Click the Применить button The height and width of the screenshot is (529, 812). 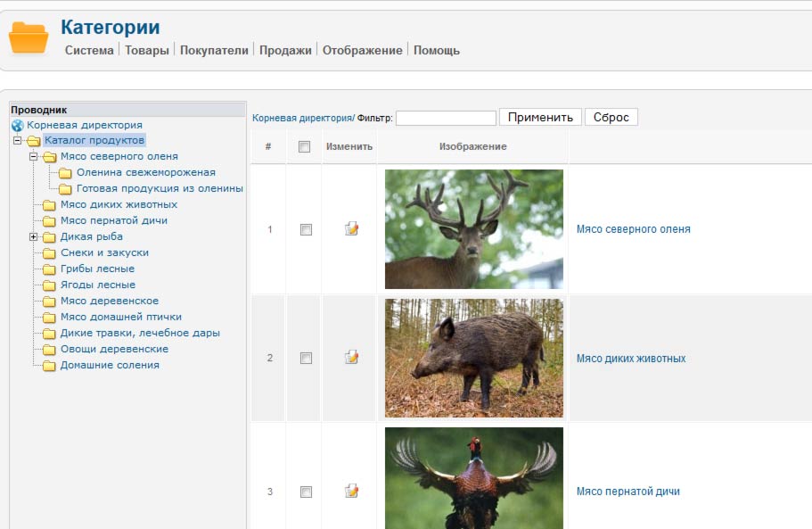pos(540,117)
